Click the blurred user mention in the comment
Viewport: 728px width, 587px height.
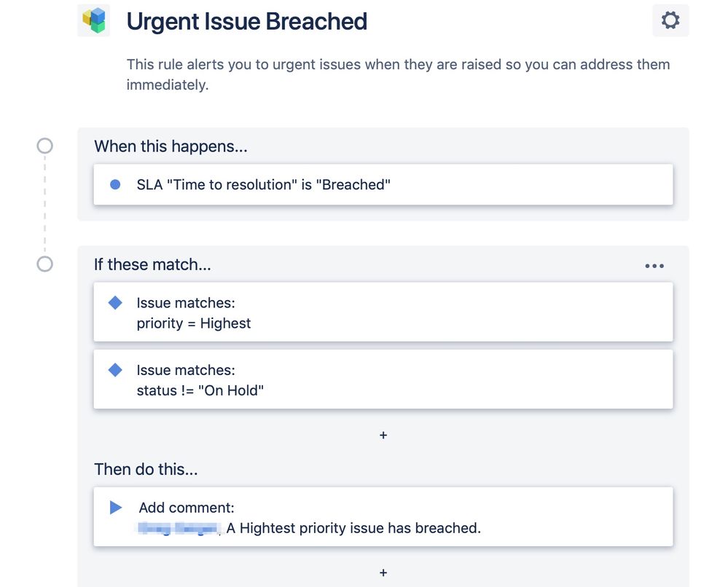179,528
